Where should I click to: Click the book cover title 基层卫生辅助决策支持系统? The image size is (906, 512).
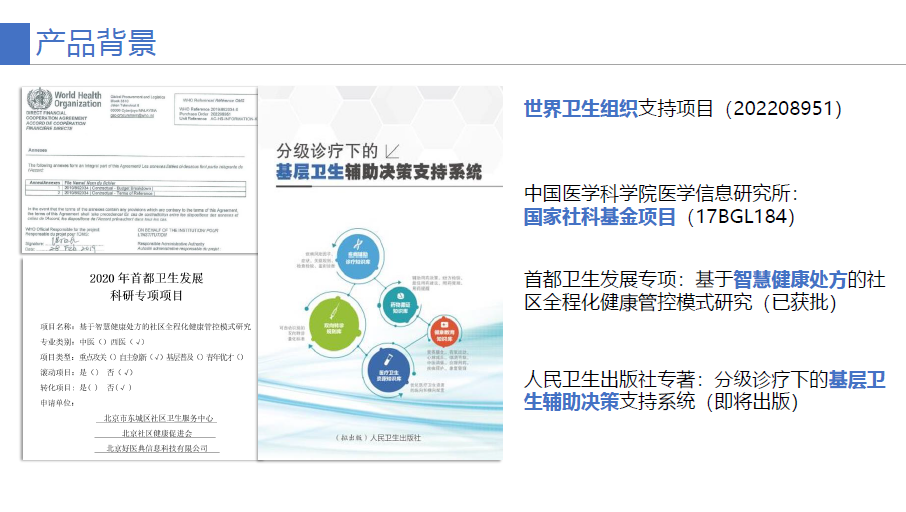click(379, 172)
